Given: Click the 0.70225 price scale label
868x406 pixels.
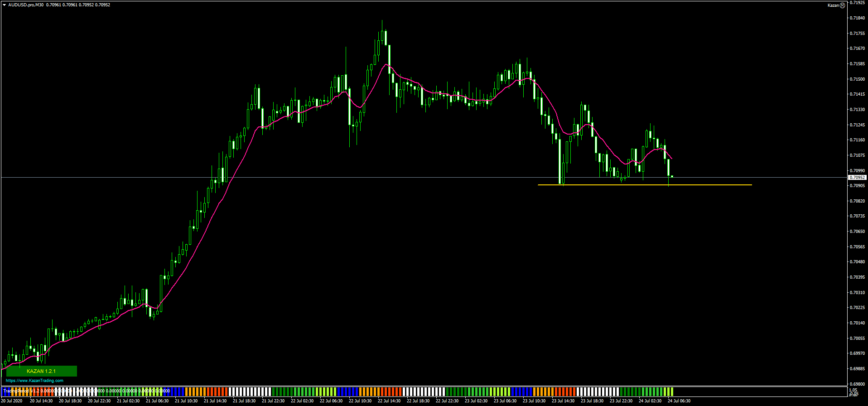Looking at the screenshot, I should pyautogui.click(x=858, y=308).
